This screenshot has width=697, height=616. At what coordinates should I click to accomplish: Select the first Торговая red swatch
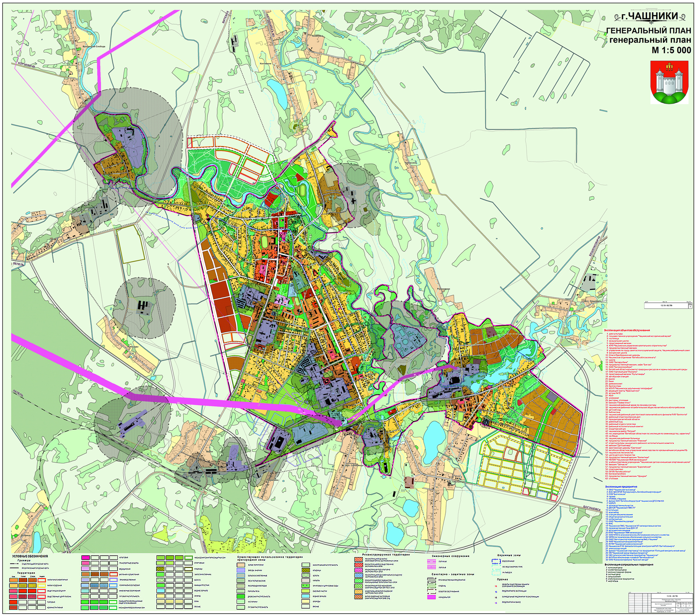coord(13,602)
